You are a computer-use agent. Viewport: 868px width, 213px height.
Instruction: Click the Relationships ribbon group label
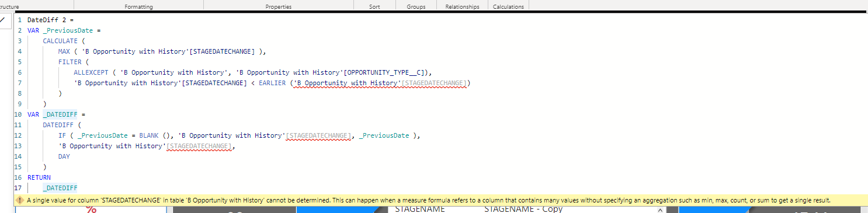(x=462, y=7)
